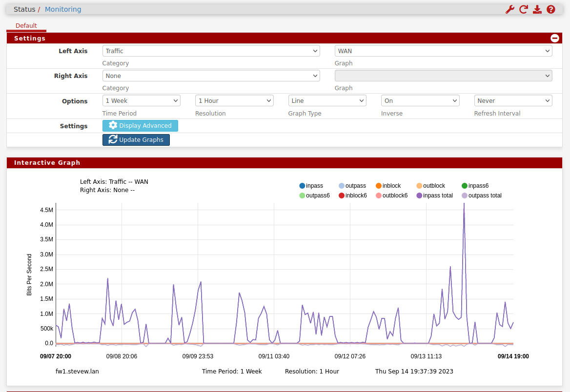Toggle the inpass6 series in legend
This screenshot has width=570, height=392.
tap(475, 186)
